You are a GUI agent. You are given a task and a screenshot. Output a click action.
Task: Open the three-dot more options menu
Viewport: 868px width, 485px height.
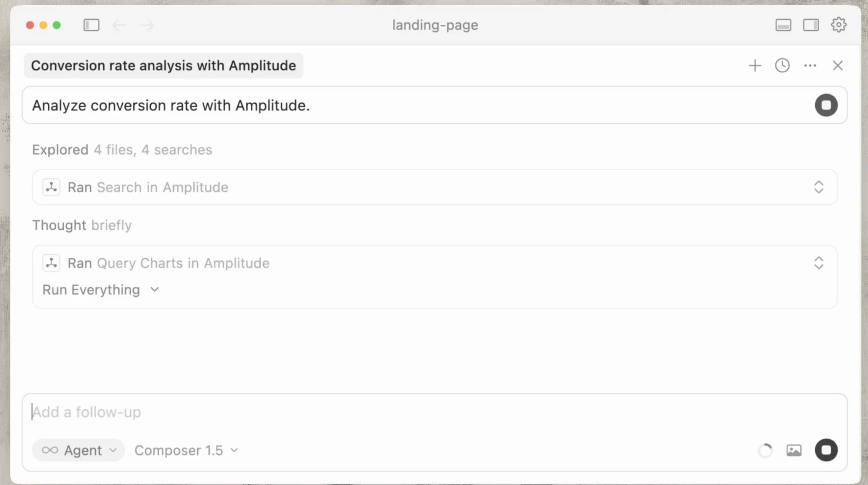(810, 65)
